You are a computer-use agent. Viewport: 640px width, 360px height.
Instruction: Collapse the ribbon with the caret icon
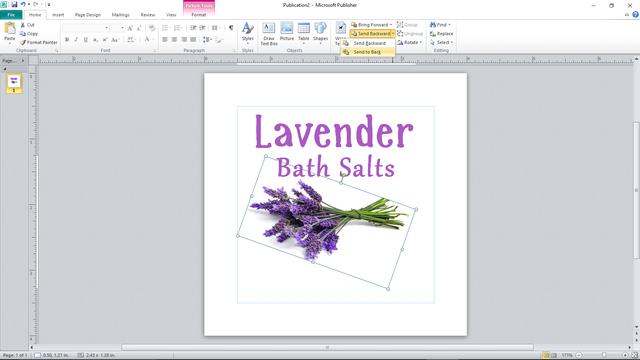click(627, 14)
